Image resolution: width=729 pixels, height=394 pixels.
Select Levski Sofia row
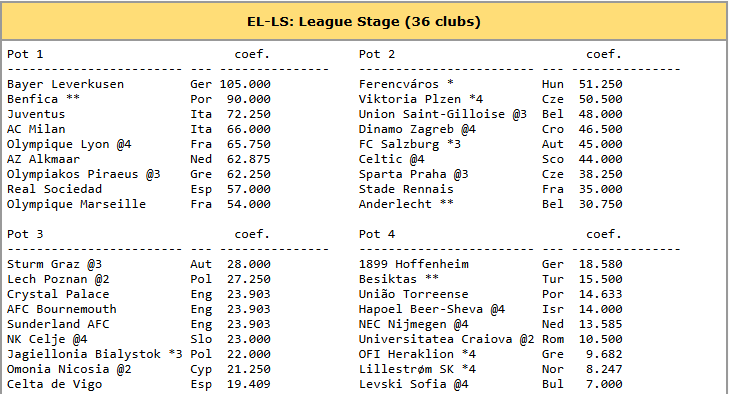490,384
